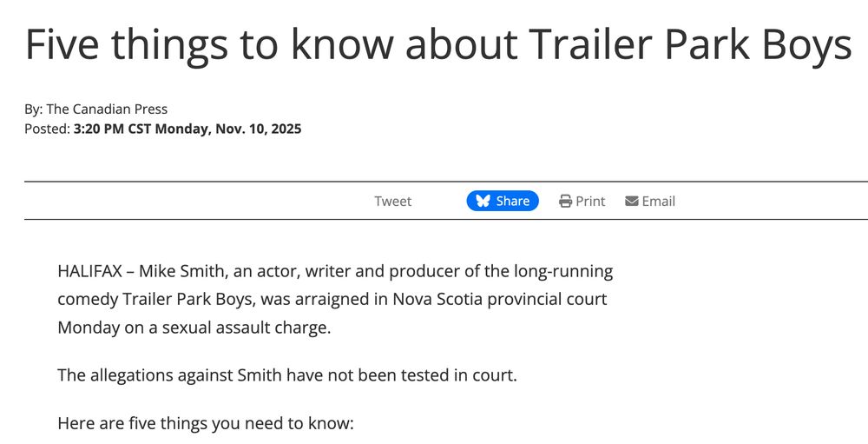The width and height of the screenshot is (868, 444).
Task: Click the posted date and time
Action: [187, 129]
